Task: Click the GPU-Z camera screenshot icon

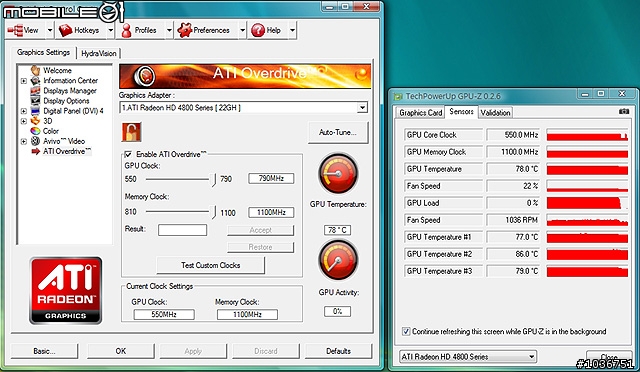Action: pos(624,111)
